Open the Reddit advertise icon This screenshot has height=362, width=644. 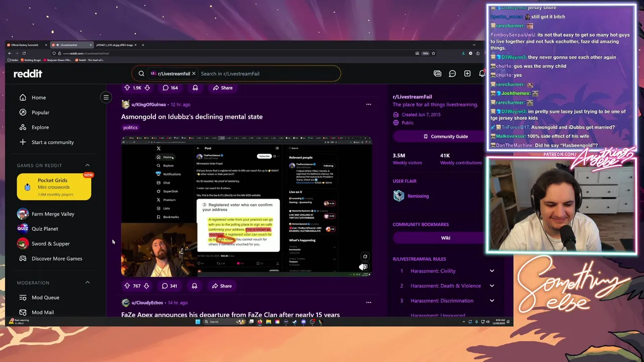click(x=437, y=73)
